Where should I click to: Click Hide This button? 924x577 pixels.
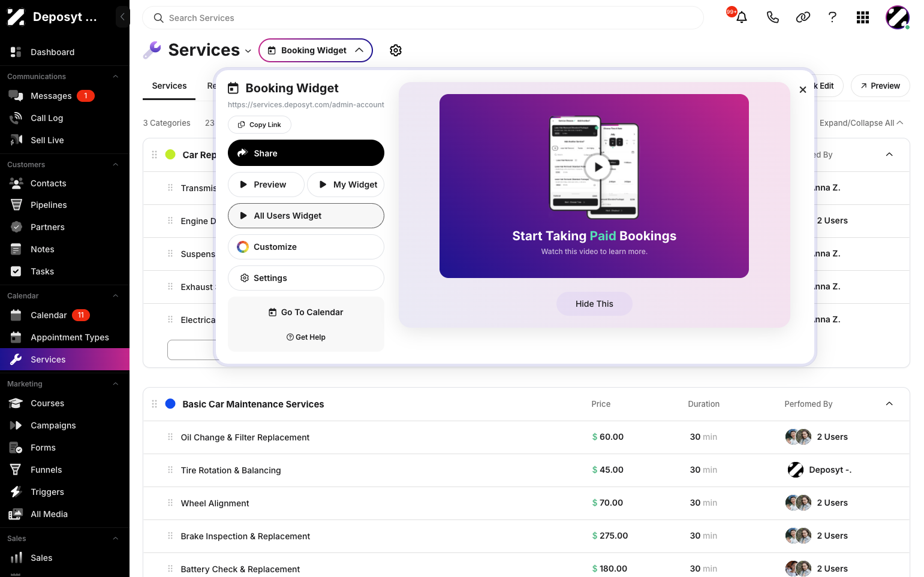pyautogui.click(x=594, y=304)
